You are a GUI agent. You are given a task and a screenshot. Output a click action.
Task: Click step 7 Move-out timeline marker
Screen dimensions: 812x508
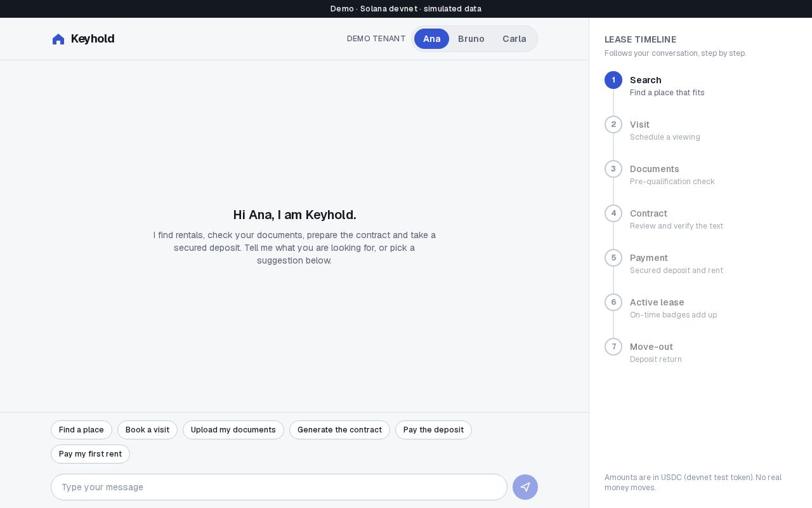tap(613, 347)
